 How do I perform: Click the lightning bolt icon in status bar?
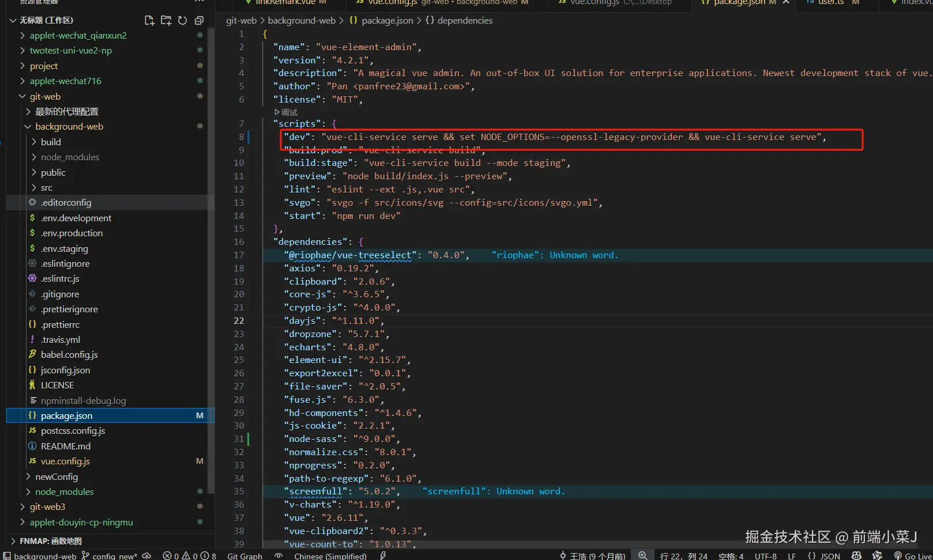[x=383, y=556]
